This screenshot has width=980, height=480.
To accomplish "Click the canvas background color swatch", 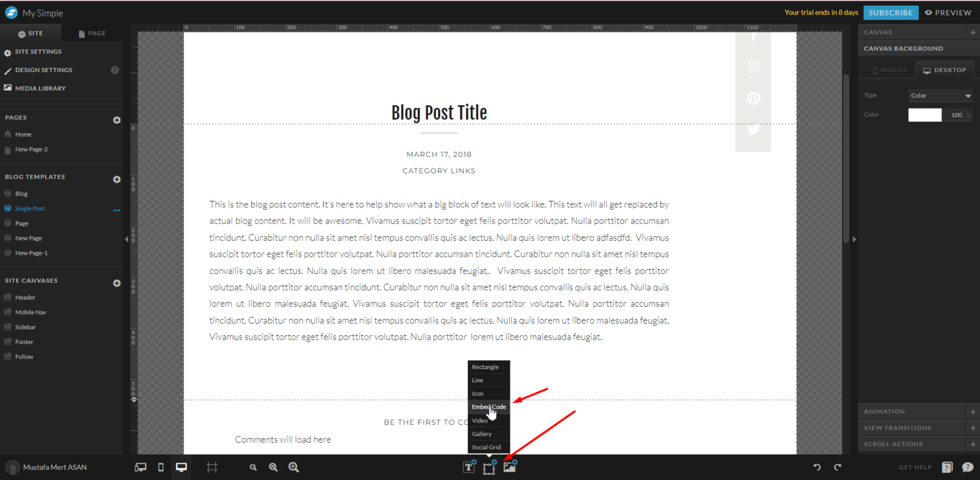I will click(924, 115).
